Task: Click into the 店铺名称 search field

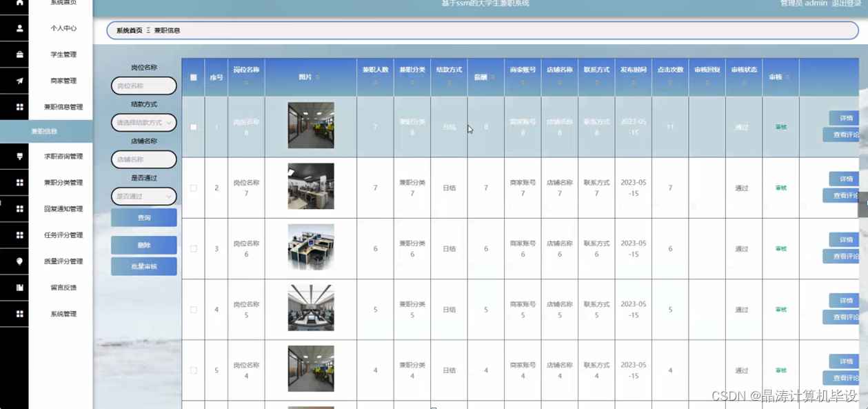Action: coord(144,159)
